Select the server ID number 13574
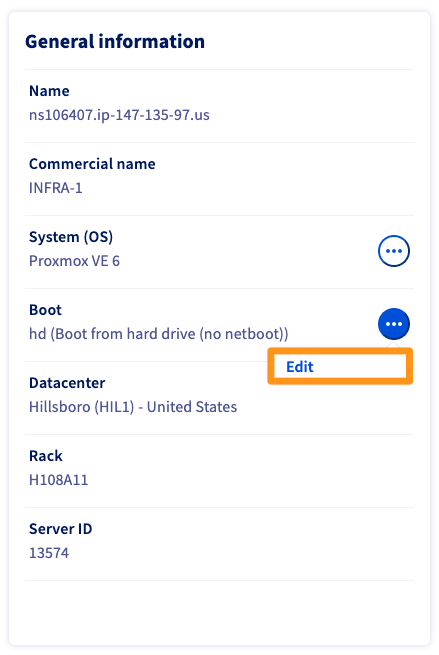 tap(49, 553)
